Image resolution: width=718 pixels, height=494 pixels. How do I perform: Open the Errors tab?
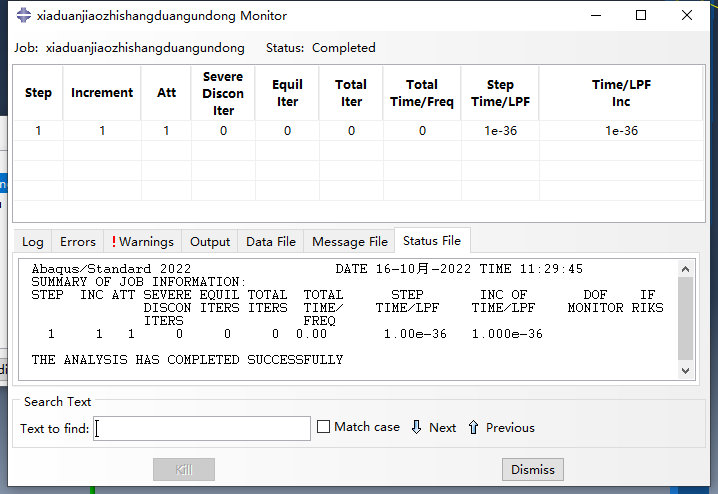[x=78, y=241]
